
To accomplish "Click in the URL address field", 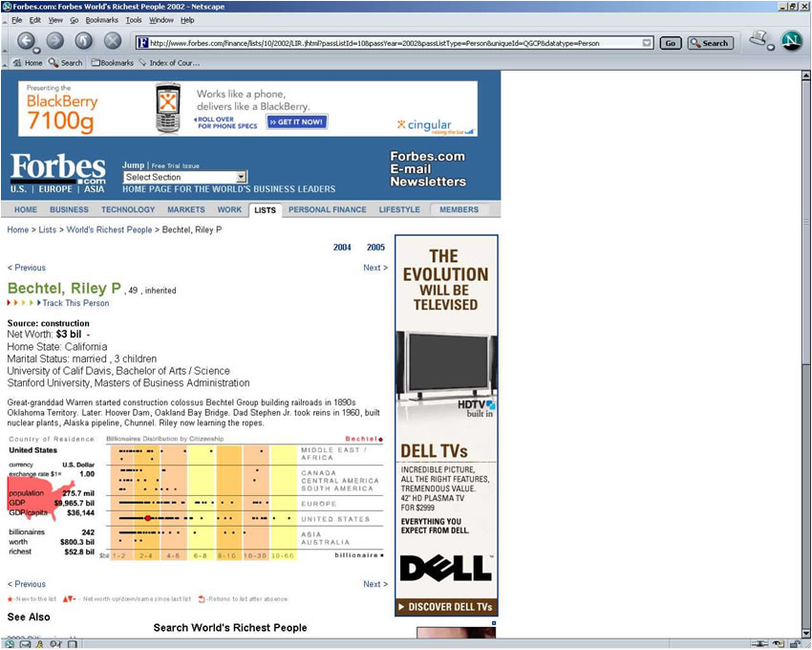I will pyautogui.click(x=395, y=43).
